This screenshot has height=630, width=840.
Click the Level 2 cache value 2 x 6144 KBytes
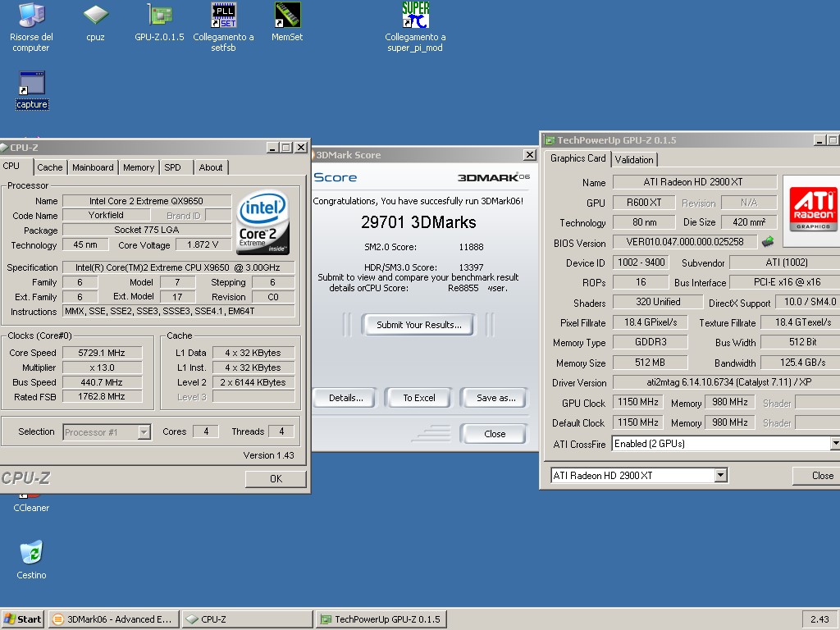point(253,382)
